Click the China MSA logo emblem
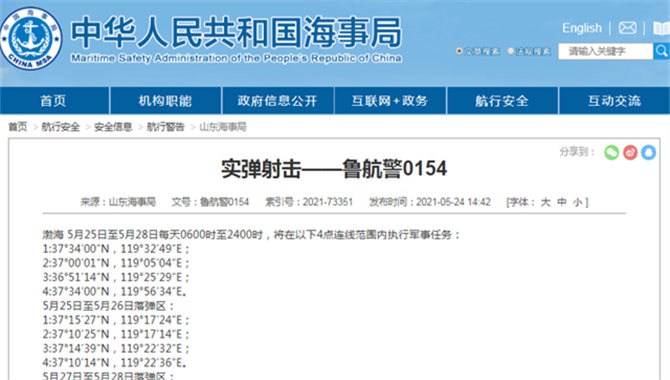670x380 pixels. pos(31,38)
